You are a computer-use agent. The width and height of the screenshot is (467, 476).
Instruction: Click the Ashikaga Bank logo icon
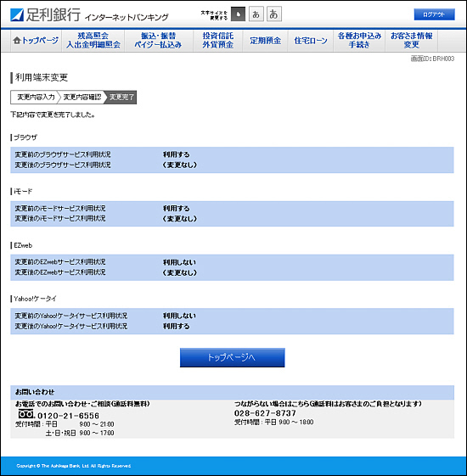point(17,15)
